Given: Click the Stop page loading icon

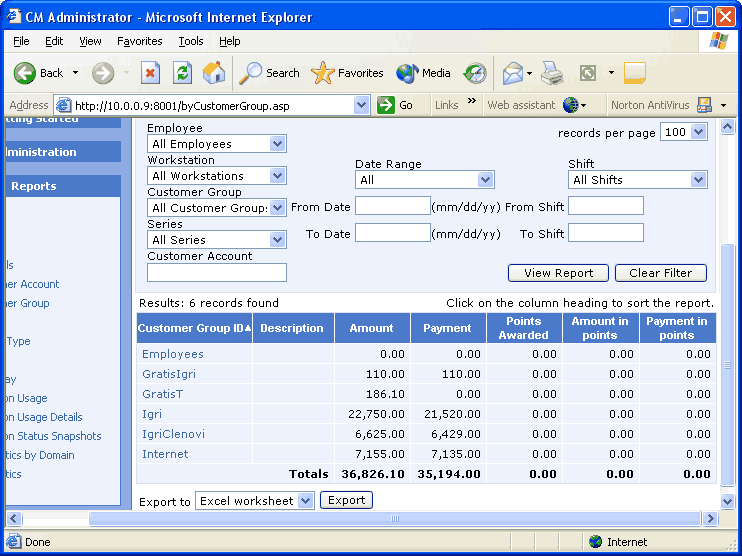Looking at the screenshot, I should tap(150, 73).
